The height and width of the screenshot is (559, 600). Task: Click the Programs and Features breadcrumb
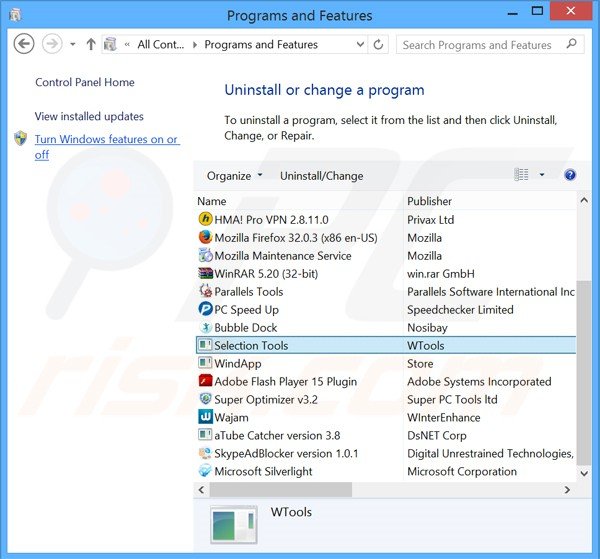point(261,45)
